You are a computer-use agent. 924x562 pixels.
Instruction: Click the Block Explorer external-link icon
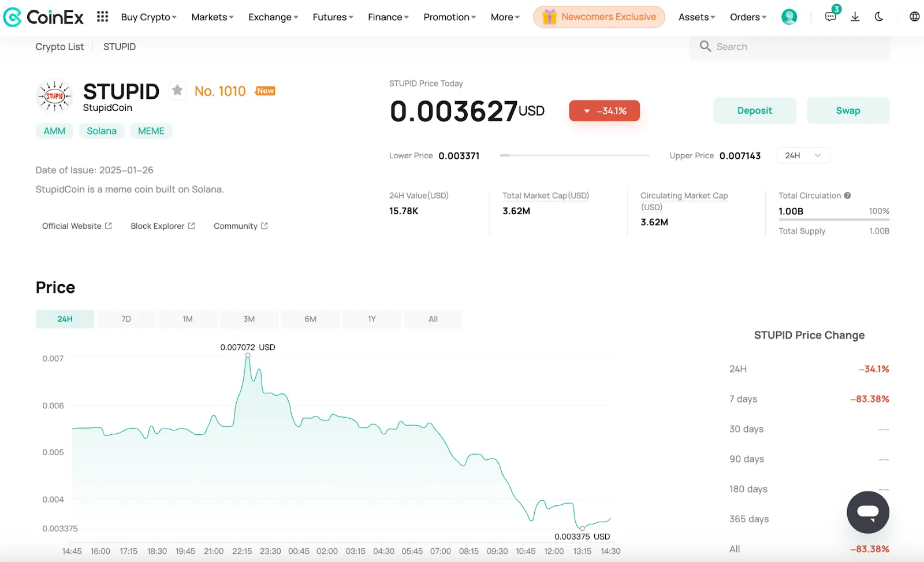(x=192, y=226)
